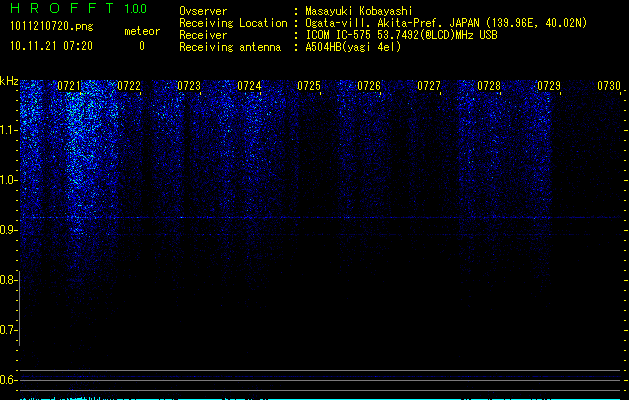Click the meteor label
629x400 pixels.
coord(142,31)
